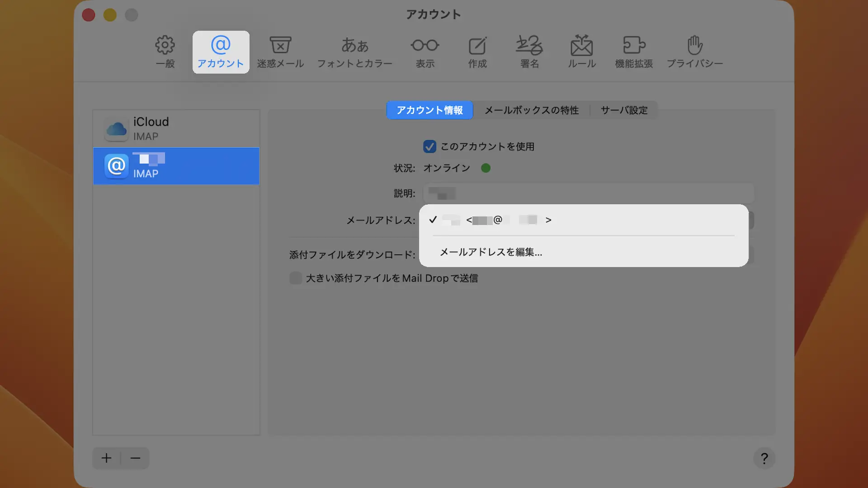
Task: Toggle the このアカウントを使用 checkbox
Action: (429, 146)
